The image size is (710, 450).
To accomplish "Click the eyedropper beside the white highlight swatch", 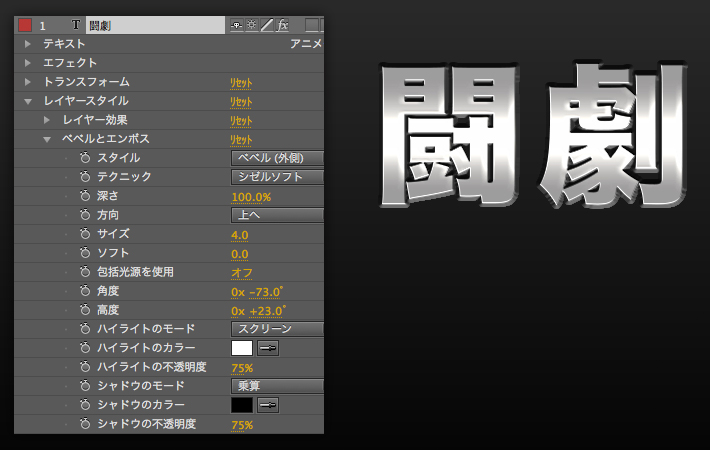I will click(268, 348).
